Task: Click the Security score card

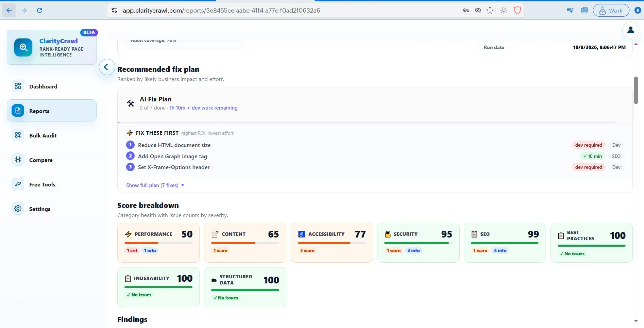Action: (418, 243)
